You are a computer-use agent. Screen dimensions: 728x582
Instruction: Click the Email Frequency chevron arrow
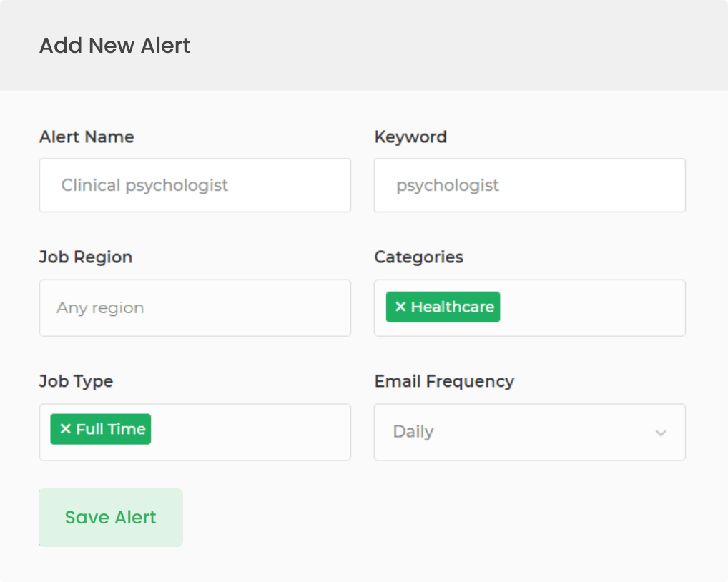coord(661,432)
